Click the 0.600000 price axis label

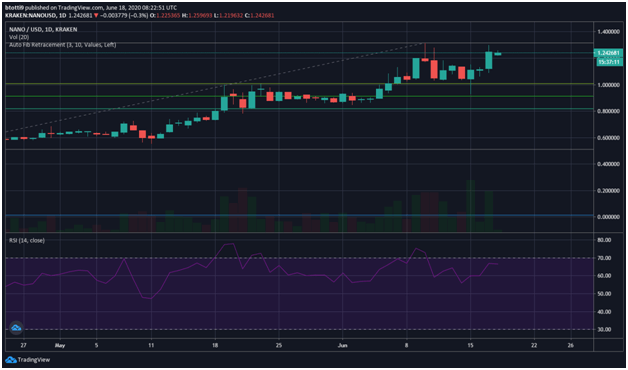pos(609,138)
